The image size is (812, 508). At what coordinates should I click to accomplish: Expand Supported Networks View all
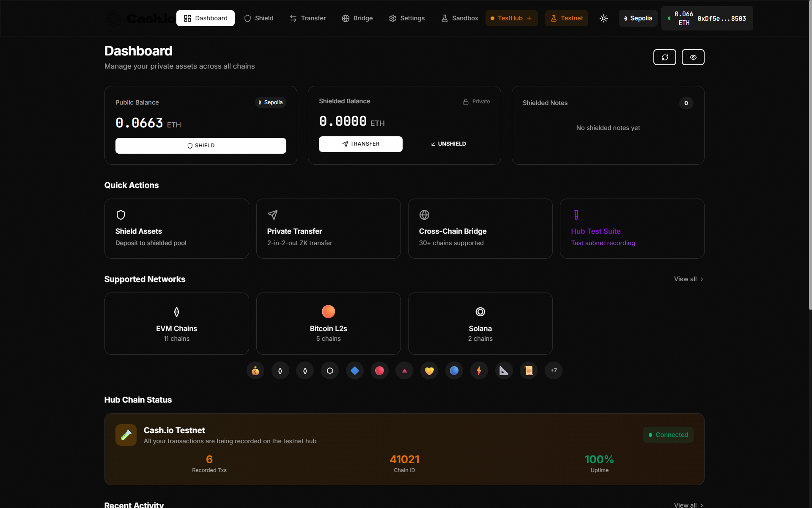tap(689, 279)
